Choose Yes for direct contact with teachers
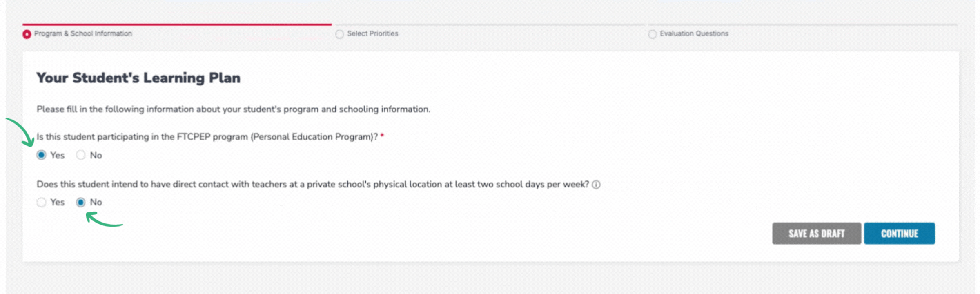Viewport: 980px width, 294px height. pos(41,202)
